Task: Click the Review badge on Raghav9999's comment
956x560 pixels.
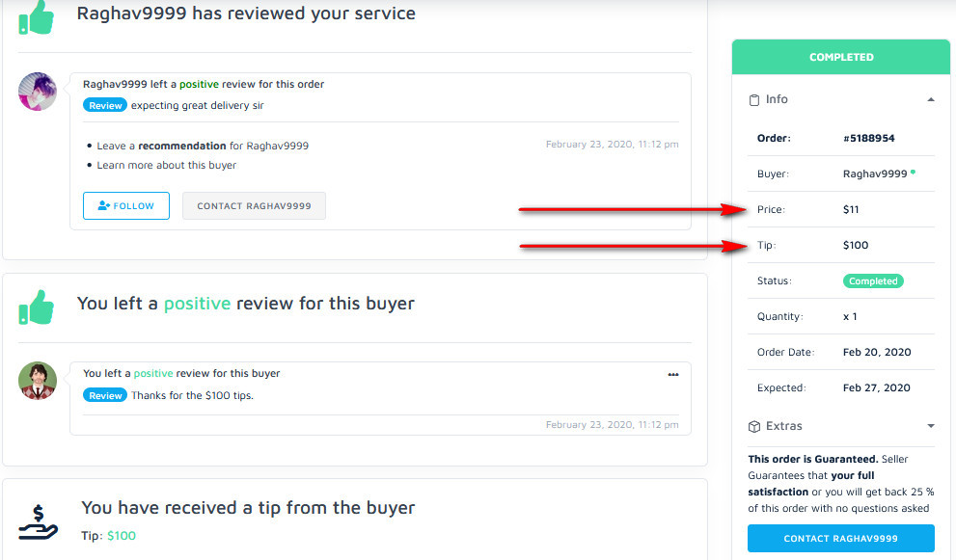Action: click(x=105, y=105)
